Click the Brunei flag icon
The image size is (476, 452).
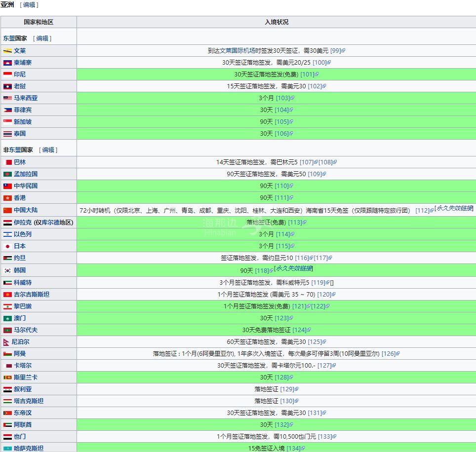tap(7, 51)
